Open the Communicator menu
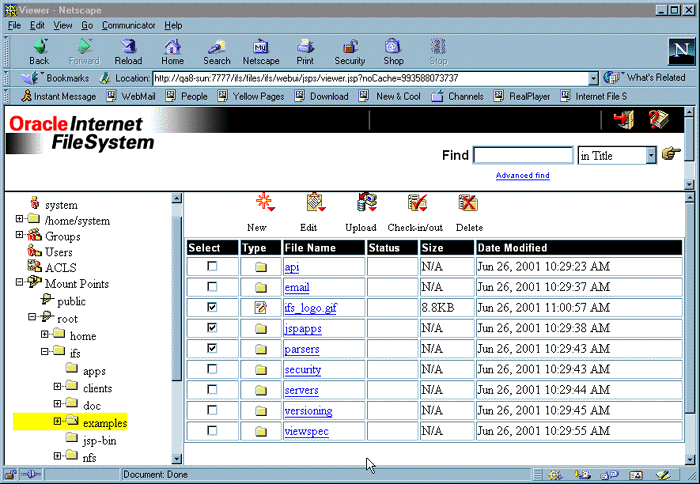Image resolution: width=700 pixels, height=484 pixels. pos(129,25)
